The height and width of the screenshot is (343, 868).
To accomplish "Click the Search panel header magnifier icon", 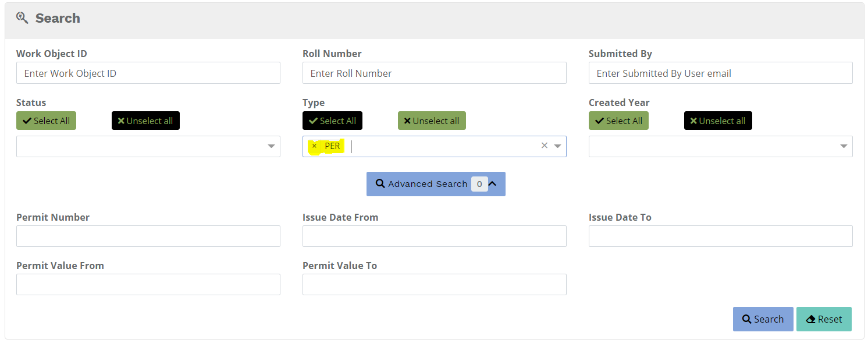I will [x=22, y=18].
